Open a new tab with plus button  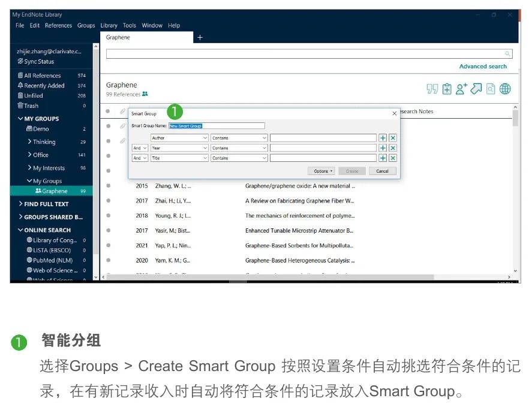point(200,37)
